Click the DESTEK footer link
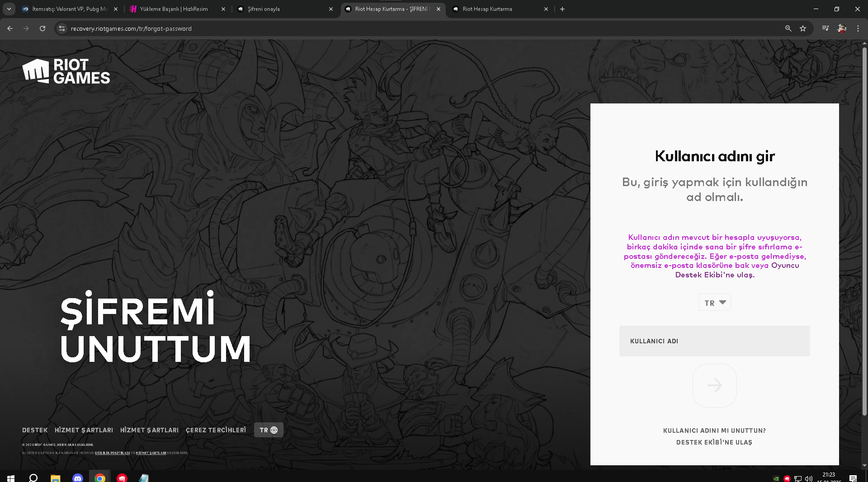The height and width of the screenshot is (482, 868). point(35,430)
